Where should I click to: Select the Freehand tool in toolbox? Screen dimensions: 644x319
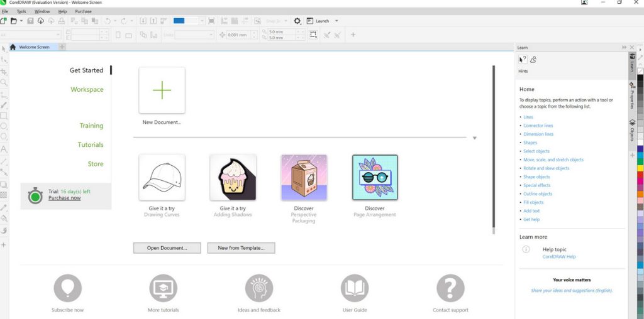4,95
